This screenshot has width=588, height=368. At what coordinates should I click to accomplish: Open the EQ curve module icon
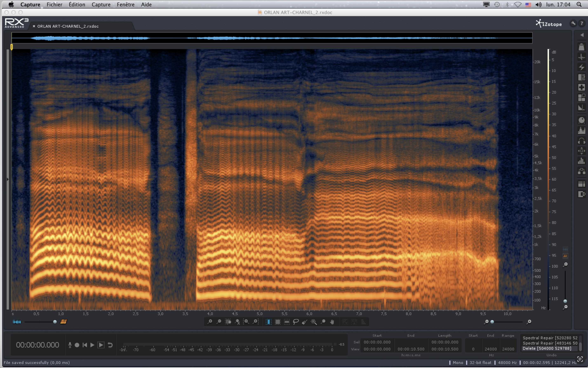pyautogui.click(x=581, y=131)
